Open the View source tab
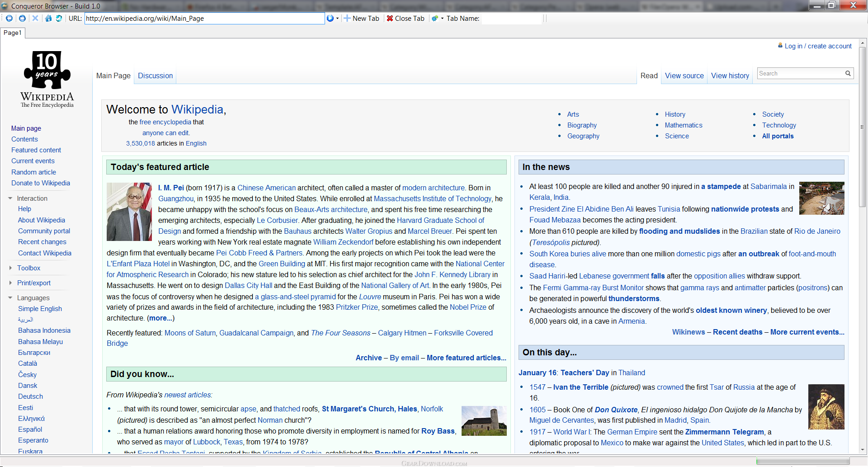This screenshot has width=868, height=467. click(x=684, y=75)
